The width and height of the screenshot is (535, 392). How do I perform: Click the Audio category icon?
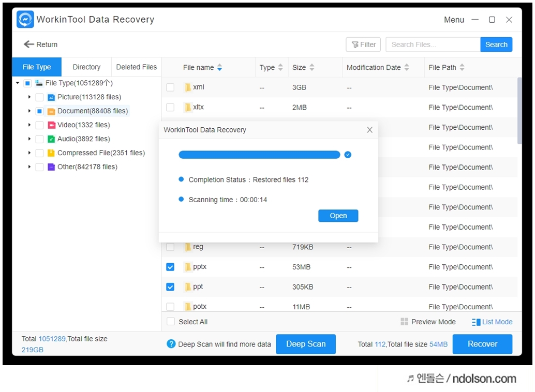point(51,139)
